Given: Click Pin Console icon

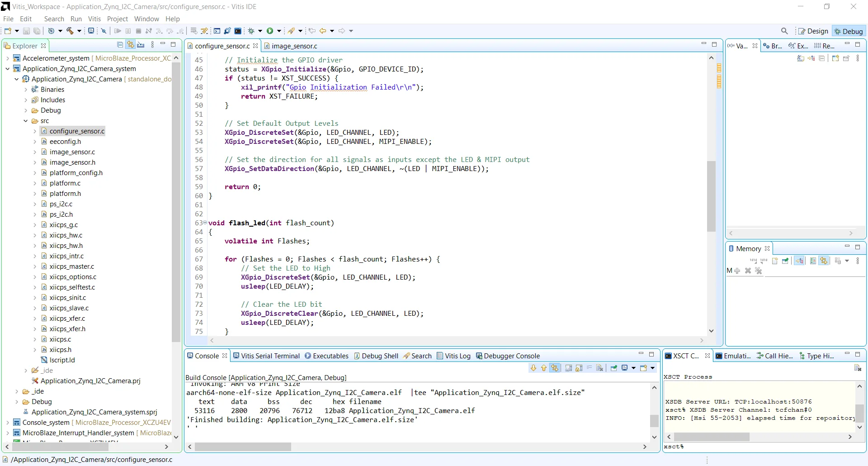Looking at the screenshot, I should [614, 368].
